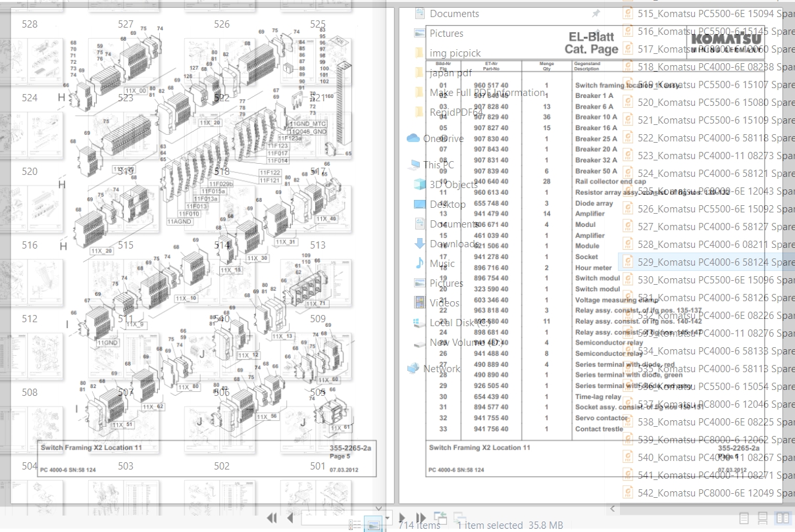Screen dimensions: 795x532
Task: Select file 538_Komatsu PC4000-6E 08225
Action: point(716,422)
